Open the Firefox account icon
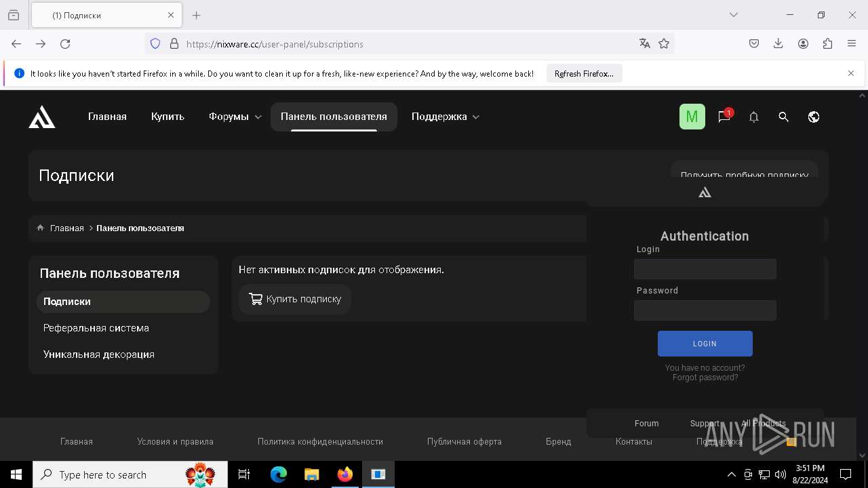Screen dimensions: 868x488 tap(803, 43)
